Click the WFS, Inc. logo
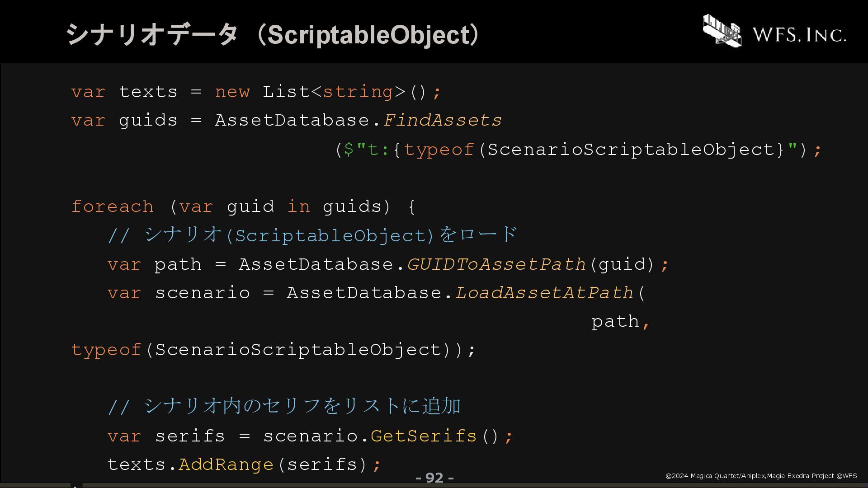 pyautogui.click(x=774, y=31)
